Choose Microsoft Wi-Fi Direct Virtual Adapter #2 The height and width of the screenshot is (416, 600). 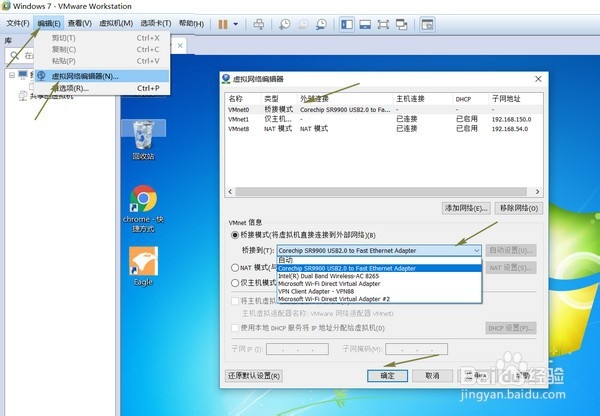click(379, 299)
